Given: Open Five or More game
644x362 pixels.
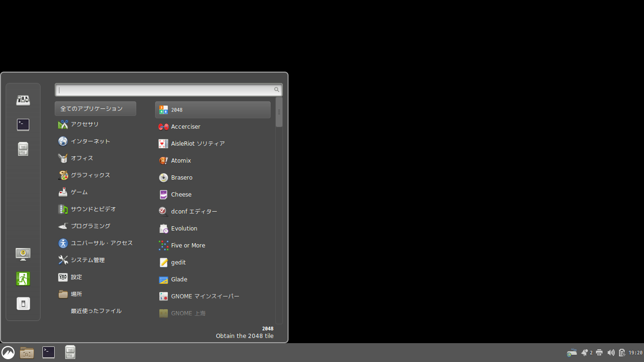Looking at the screenshot, I should pos(213,245).
